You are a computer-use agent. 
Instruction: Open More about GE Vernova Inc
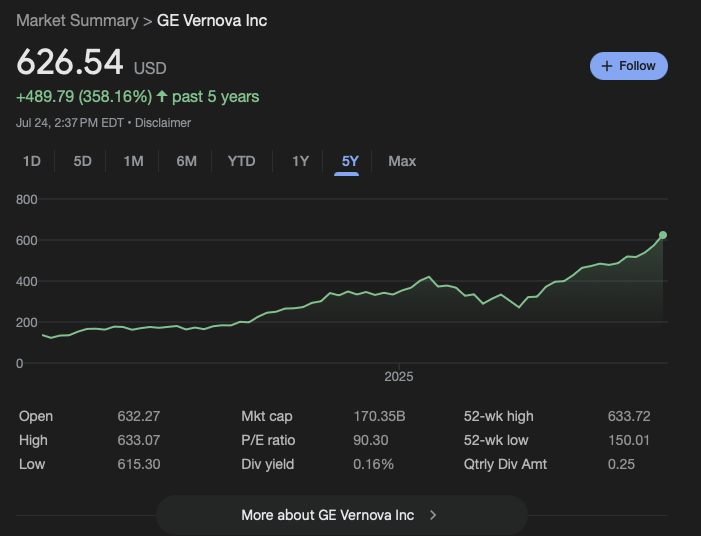point(342,515)
